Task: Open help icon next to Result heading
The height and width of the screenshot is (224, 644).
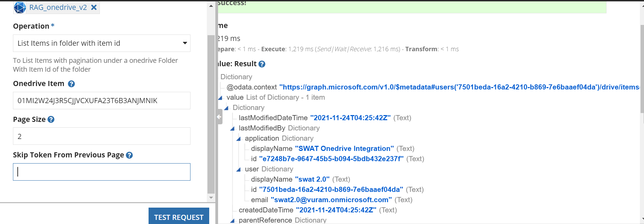Action: pyautogui.click(x=262, y=64)
